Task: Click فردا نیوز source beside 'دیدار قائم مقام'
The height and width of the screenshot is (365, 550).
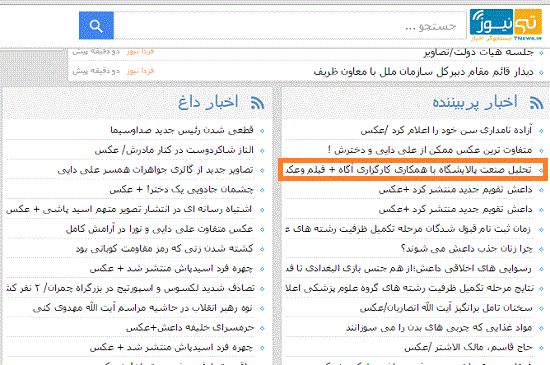Action: pyautogui.click(x=140, y=71)
